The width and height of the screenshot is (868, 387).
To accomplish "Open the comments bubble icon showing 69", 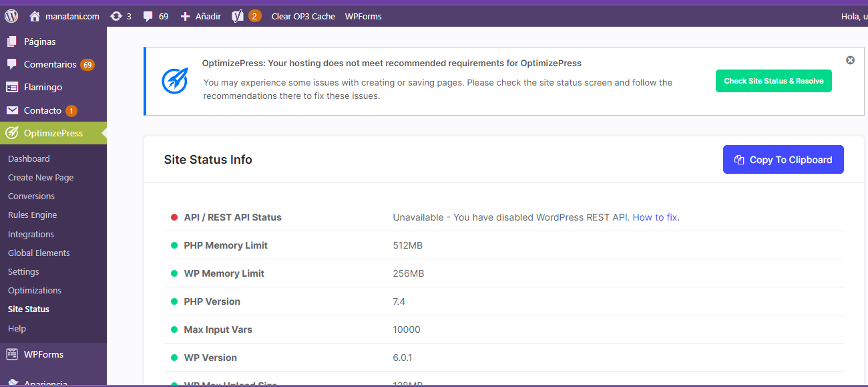I will [x=148, y=17].
